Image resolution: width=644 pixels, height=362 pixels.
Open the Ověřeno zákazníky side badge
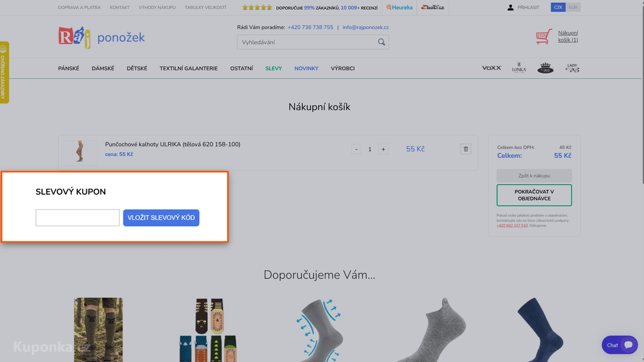tap(4, 72)
